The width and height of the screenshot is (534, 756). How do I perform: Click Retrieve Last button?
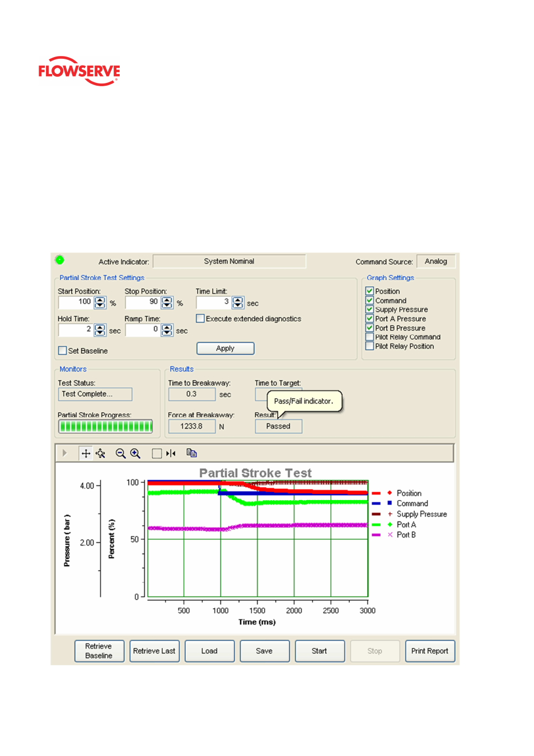tap(154, 651)
